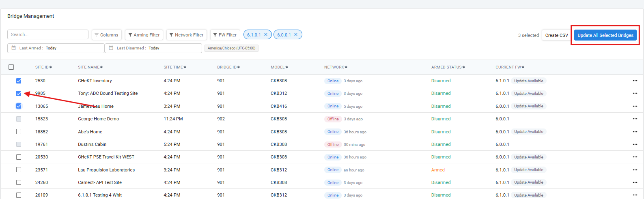The image size is (644, 199).
Task: Click Disarmed status for Abe's Home
Action: 441,132
